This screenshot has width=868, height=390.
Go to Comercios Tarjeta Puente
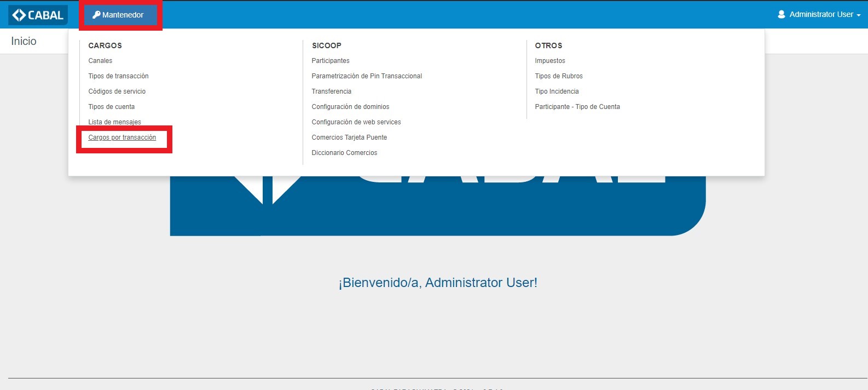tap(349, 137)
